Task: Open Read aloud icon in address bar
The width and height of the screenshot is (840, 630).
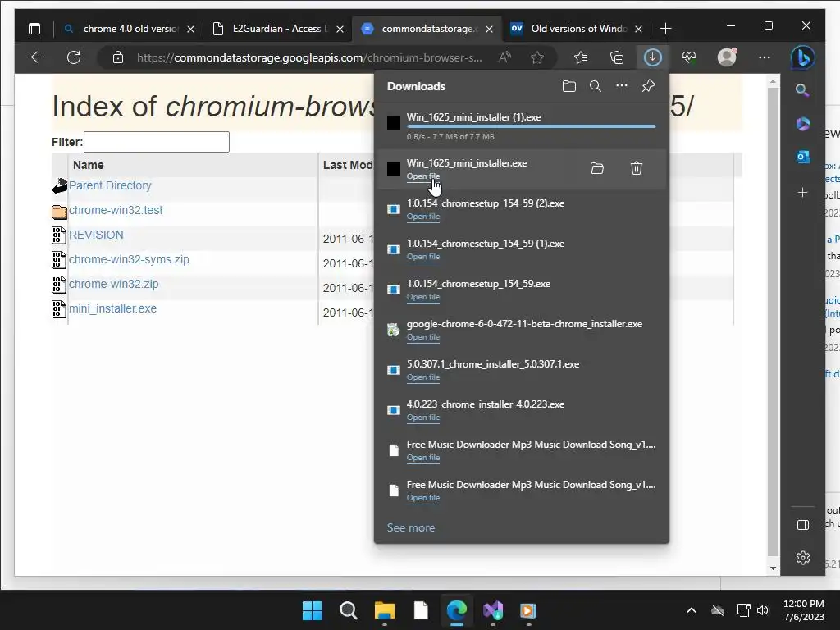Action: click(504, 57)
